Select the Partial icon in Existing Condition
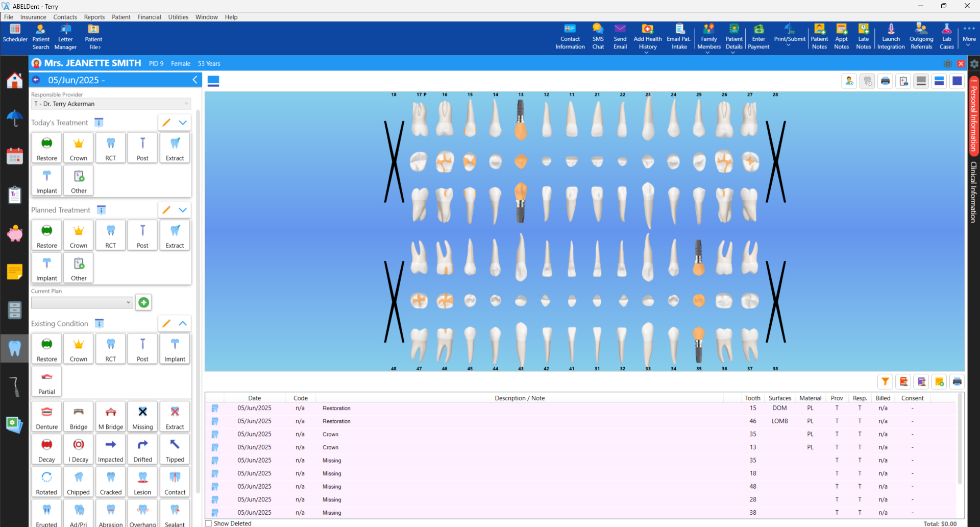This screenshot has width=980, height=527. [x=46, y=381]
